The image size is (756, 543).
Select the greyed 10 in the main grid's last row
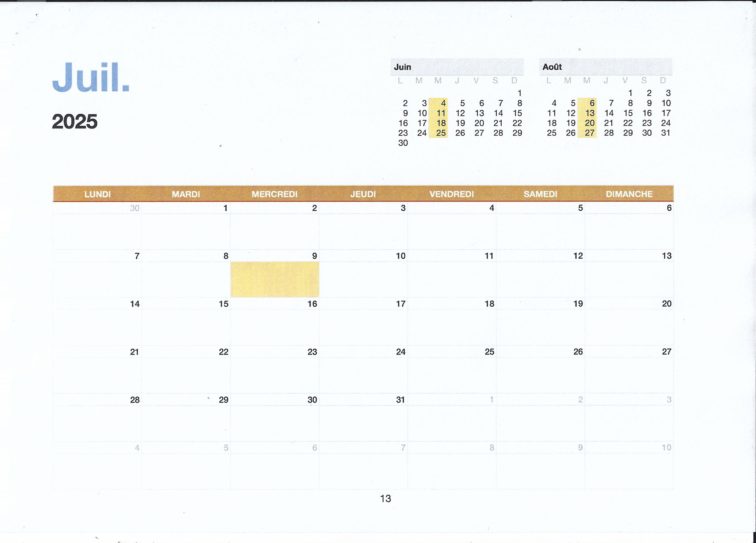(x=667, y=448)
